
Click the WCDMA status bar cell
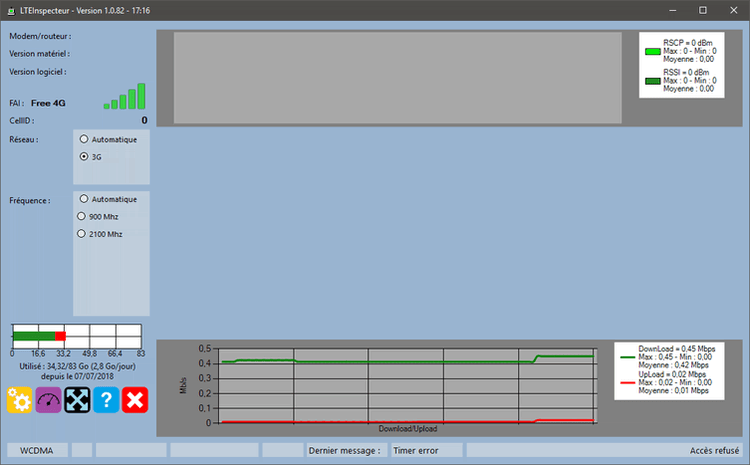[38, 451]
